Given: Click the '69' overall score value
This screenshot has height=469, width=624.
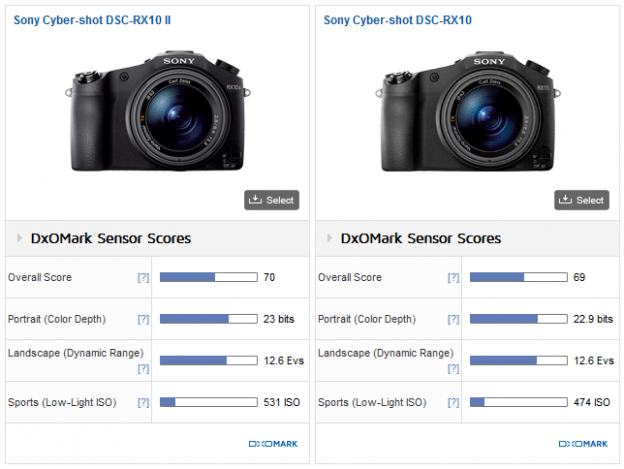Looking at the screenshot, I should pyautogui.click(x=579, y=277).
